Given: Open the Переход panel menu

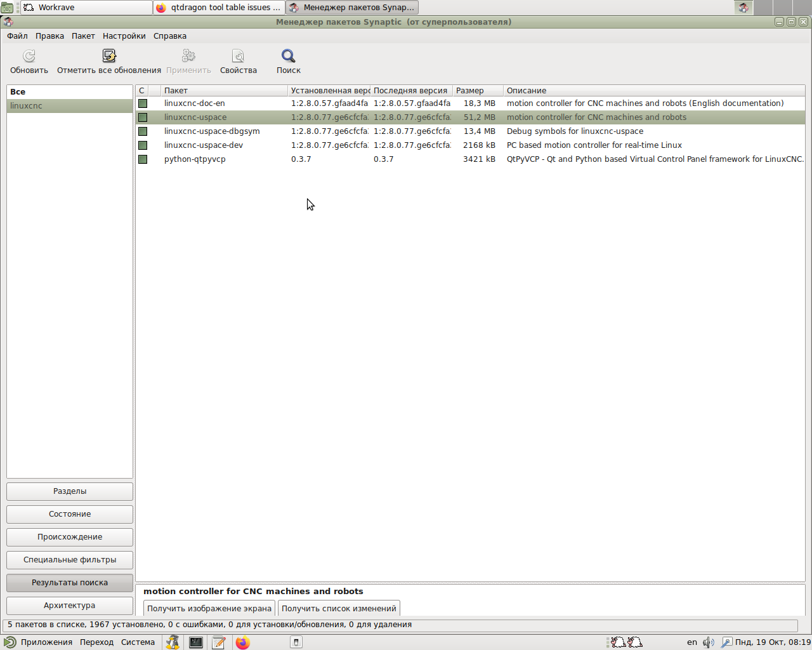Looking at the screenshot, I should pyautogui.click(x=96, y=642).
